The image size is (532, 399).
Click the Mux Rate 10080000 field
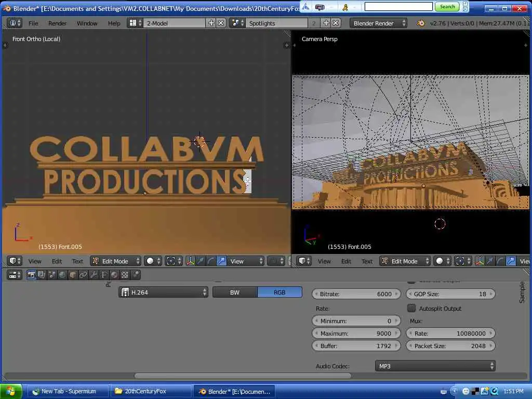[x=450, y=333]
